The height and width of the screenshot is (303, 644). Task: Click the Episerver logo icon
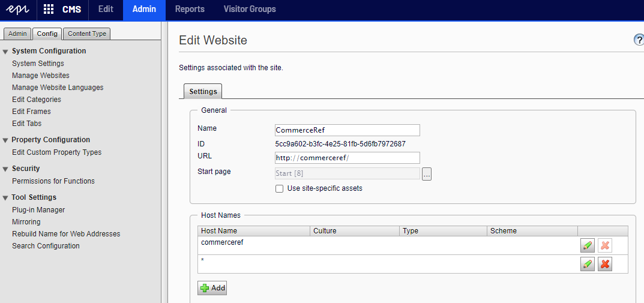pyautogui.click(x=18, y=10)
